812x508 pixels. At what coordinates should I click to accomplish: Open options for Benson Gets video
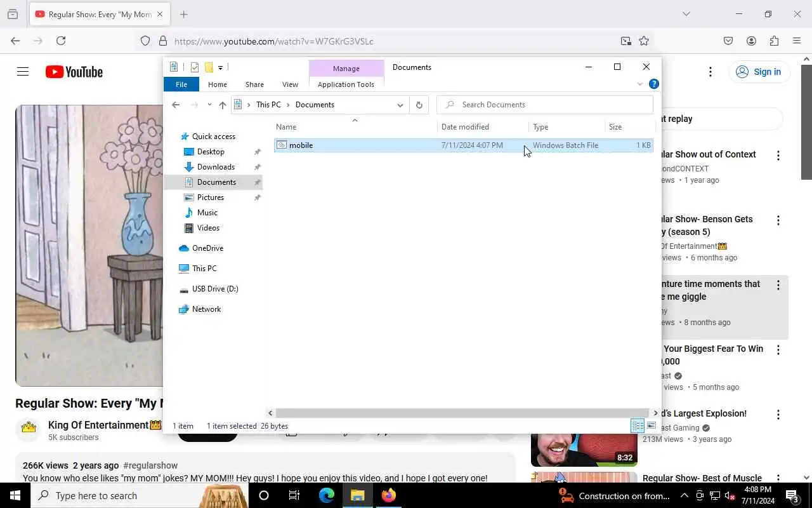tap(778, 220)
